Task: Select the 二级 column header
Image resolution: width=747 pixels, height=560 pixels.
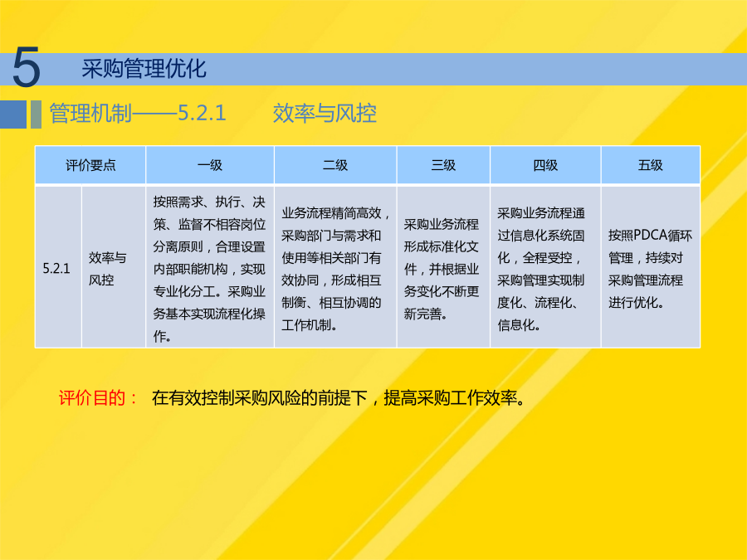Action: (x=335, y=165)
